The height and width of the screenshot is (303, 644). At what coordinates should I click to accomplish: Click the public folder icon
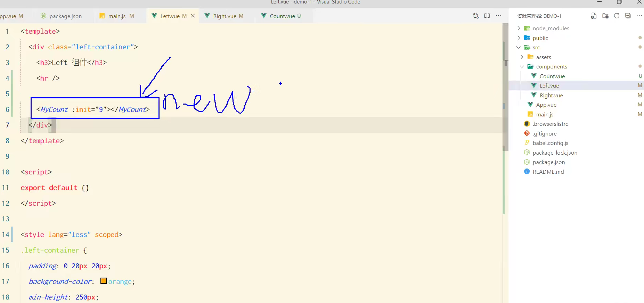527,38
